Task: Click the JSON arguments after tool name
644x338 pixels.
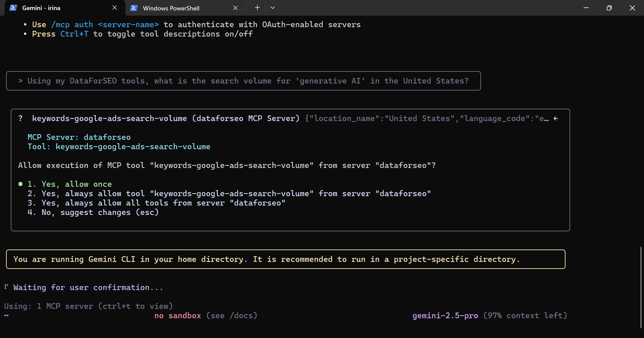Action: pos(427,118)
